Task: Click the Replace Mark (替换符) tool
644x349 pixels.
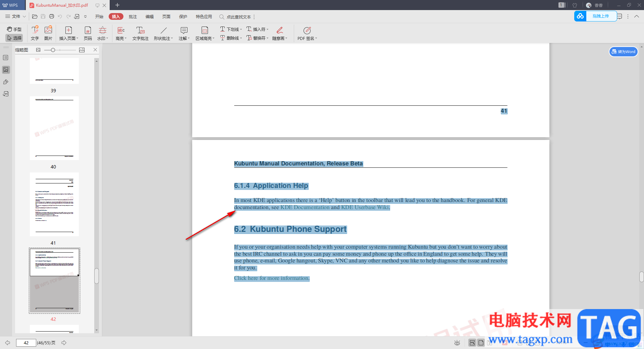Action: (x=256, y=38)
